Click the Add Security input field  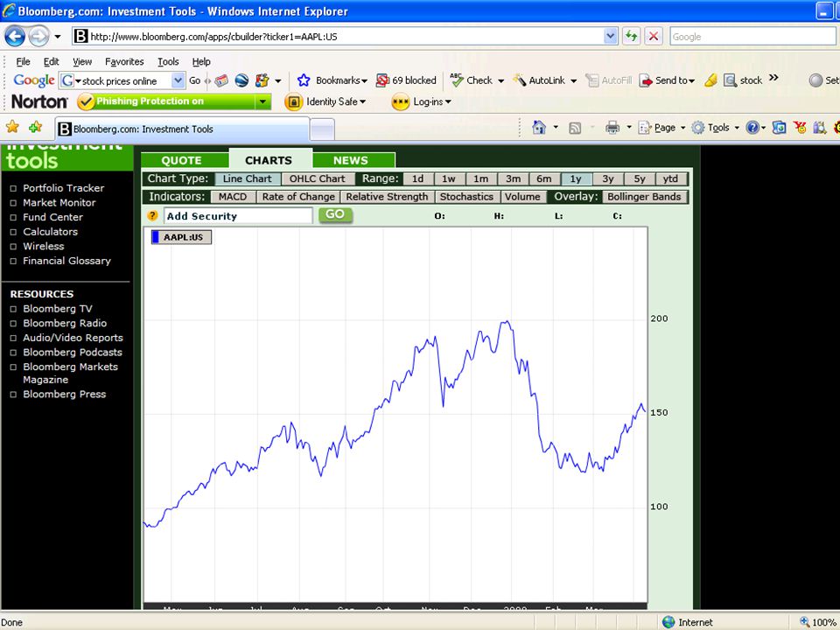[x=238, y=216]
